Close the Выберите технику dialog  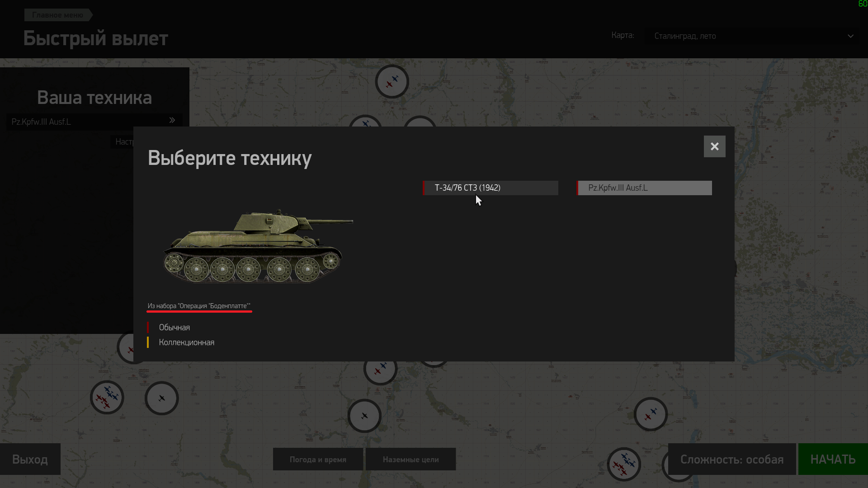point(715,146)
